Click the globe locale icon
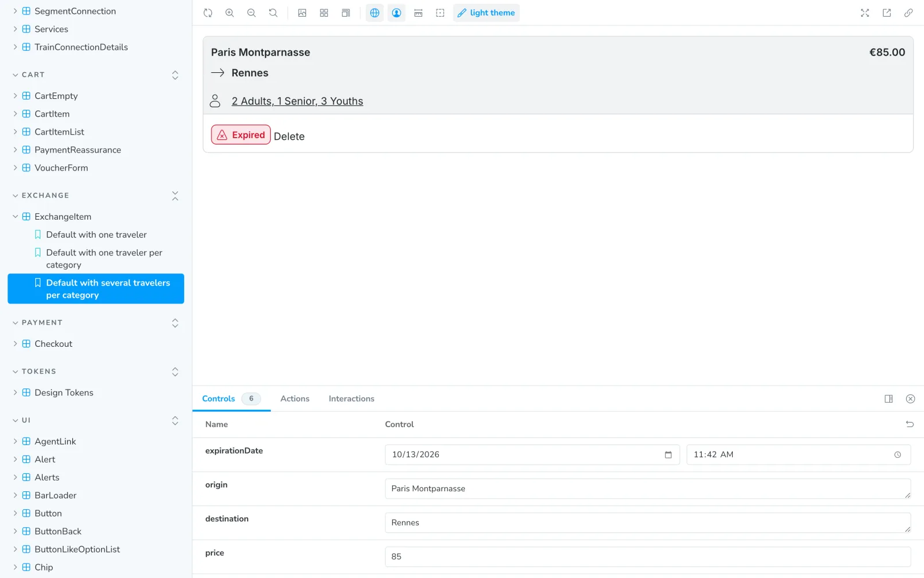This screenshot has width=924, height=578. [x=375, y=13]
